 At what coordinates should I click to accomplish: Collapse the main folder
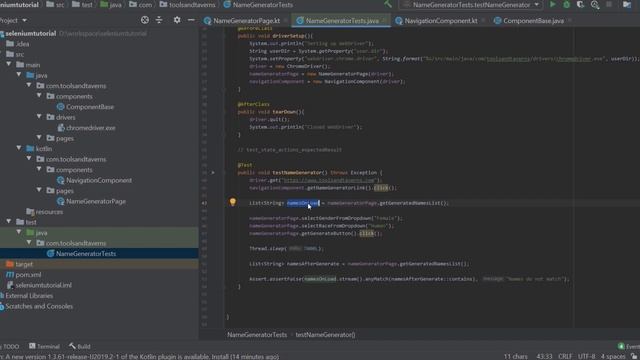(9, 64)
